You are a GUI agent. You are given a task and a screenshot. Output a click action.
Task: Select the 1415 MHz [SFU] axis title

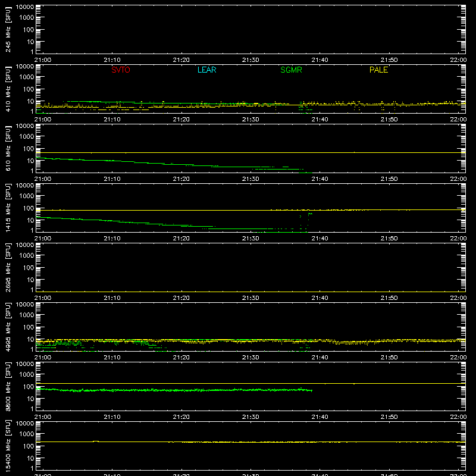(x=8, y=208)
